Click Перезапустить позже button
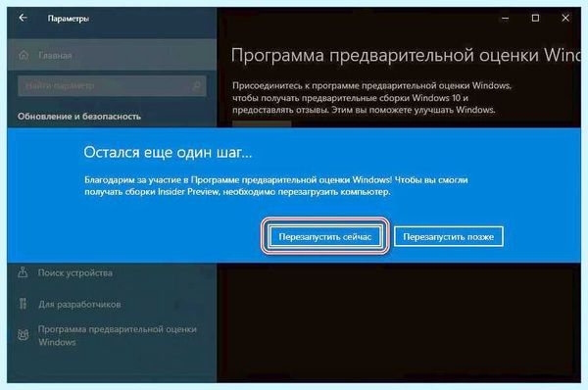 (x=448, y=236)
